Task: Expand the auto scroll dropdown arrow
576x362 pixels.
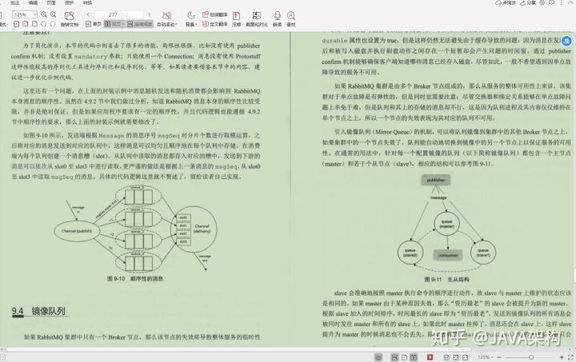Action: [176, 24]
